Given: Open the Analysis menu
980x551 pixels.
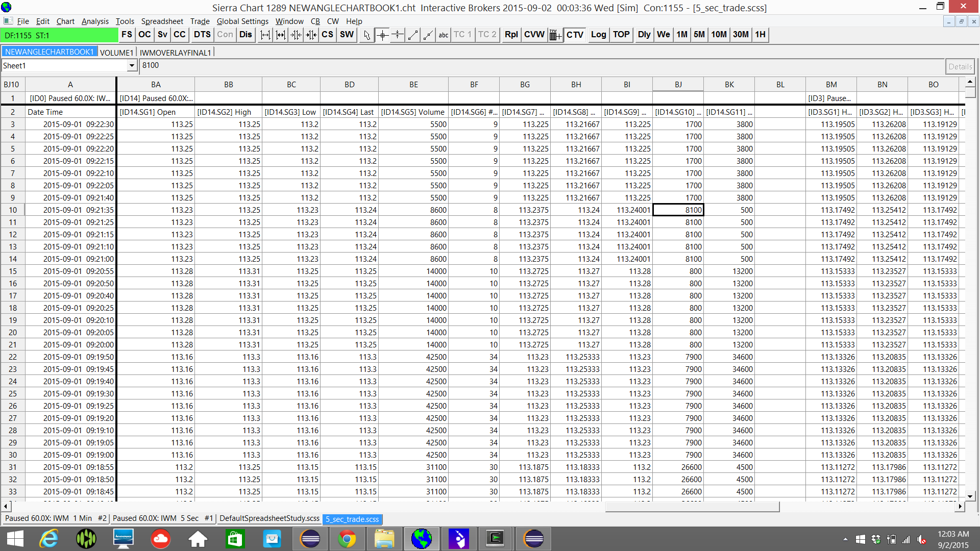Looking at the screenshot, I should [95, 21].
